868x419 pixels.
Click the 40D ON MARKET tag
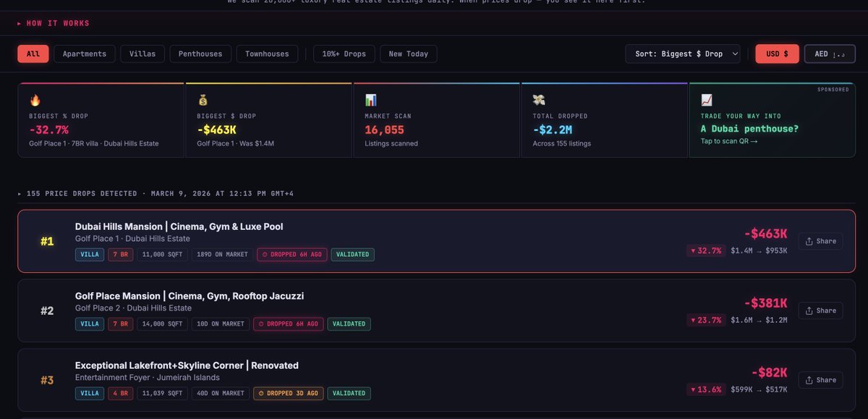tap(221, 394)
